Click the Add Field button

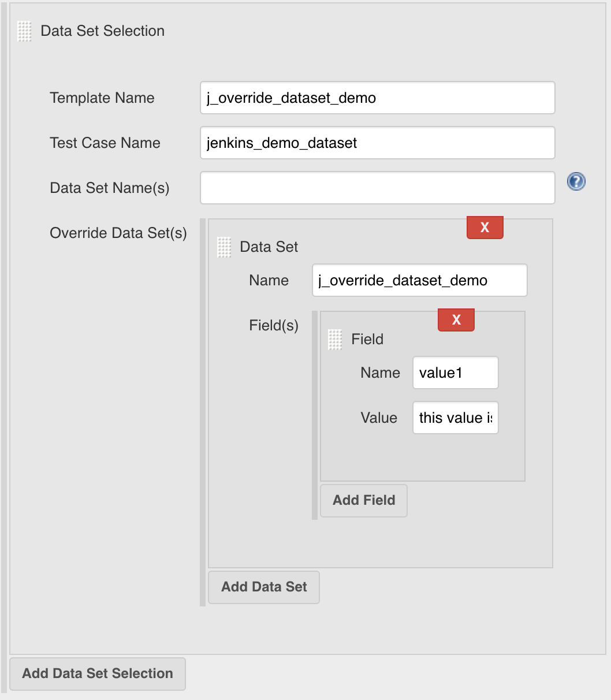363,500
